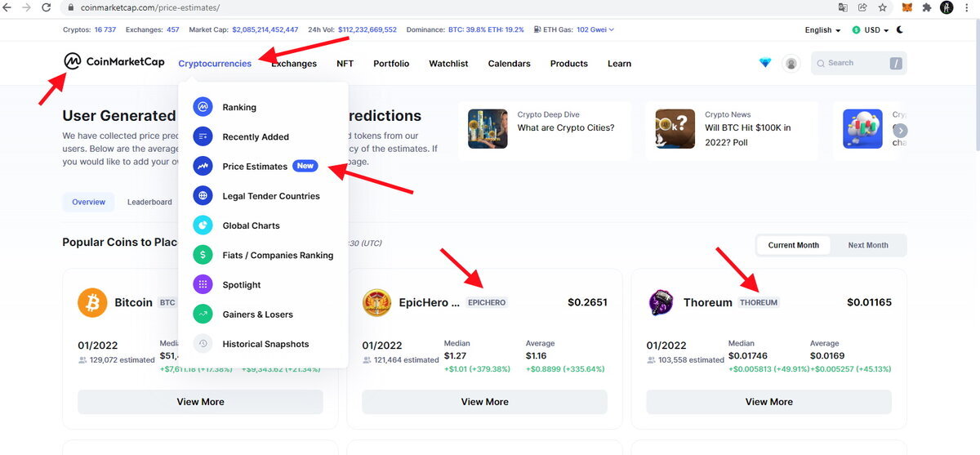Open Legal Tender Countries entry
This screenshot has width=980, height=455.
pos(271,196)
